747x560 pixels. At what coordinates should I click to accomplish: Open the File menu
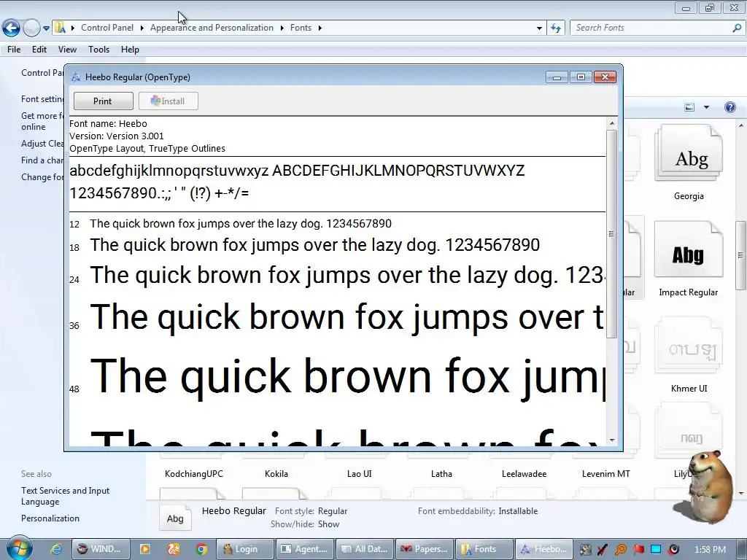click(x=14, y=50)
